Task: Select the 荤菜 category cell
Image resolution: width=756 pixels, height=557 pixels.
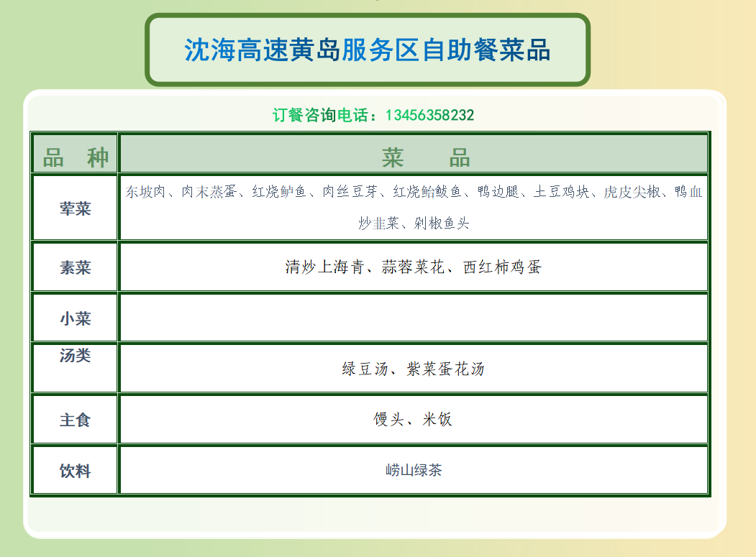Action: 76,208
